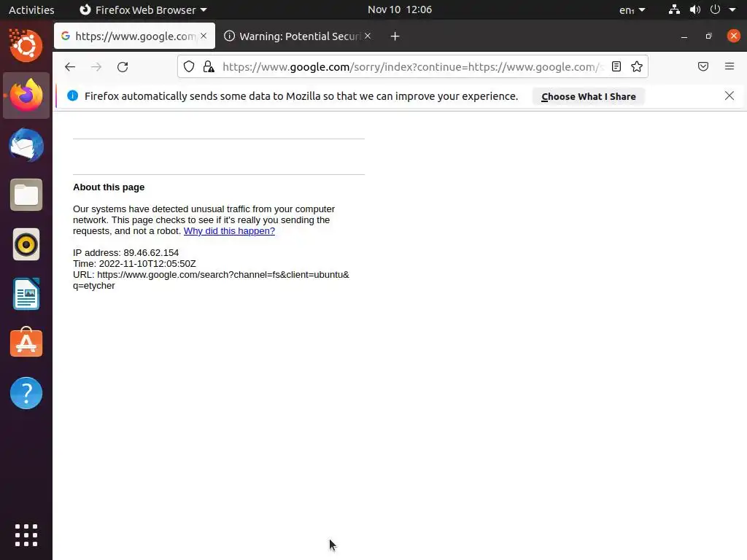This screenshot has height=560, width=747.
Task: Click the network status icon
Action: tap(674, 9)
